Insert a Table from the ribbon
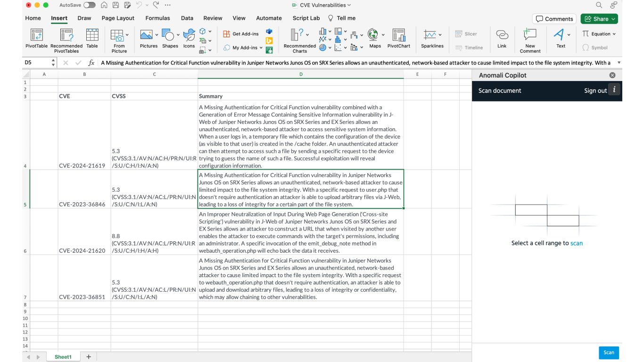 coord(92,38)
